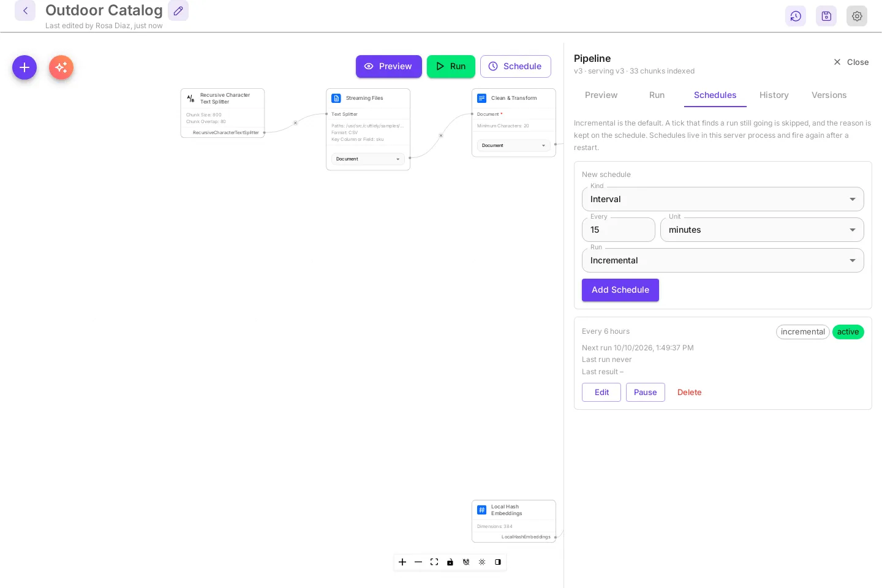This screenshot has width=882, height=588.
Task: Click the Outdoor Catalog title
Action: 104,10
